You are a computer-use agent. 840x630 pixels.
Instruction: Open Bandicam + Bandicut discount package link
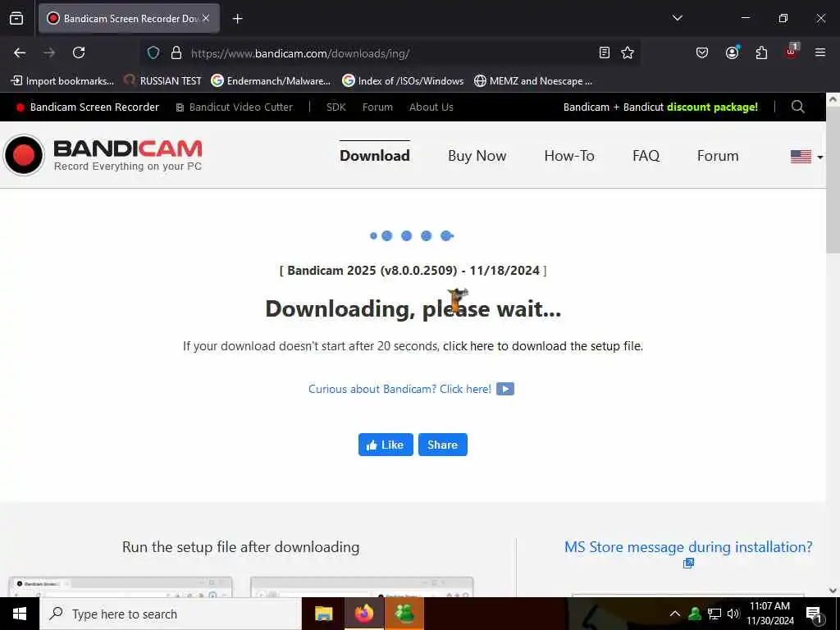(x=660, y=107)
